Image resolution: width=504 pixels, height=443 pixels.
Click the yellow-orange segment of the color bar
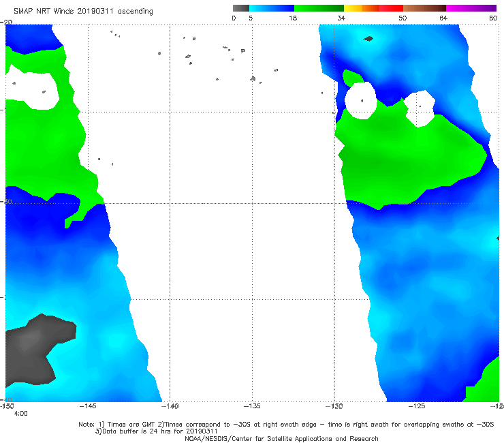pyautogui.click(x=362, y=8)
